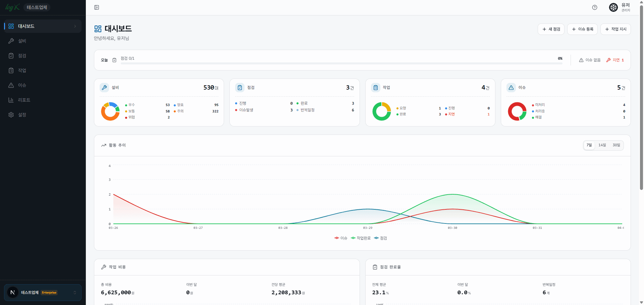Image resolution: width=644 pixels, height=305 pixels.
Task: Click the 총 비용 6,625,000원 value
Action: pyautogui.click(x=117, y=293)
